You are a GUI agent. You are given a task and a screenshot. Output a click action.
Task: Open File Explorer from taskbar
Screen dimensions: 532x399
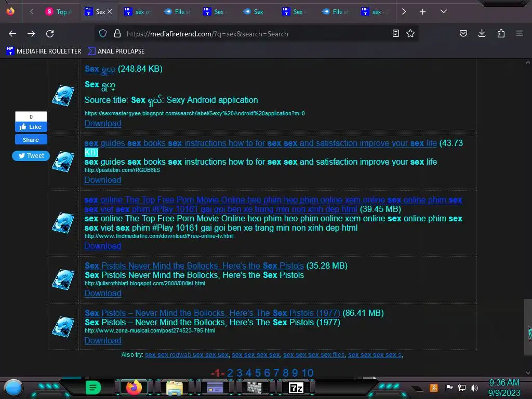tap(175, 388)
